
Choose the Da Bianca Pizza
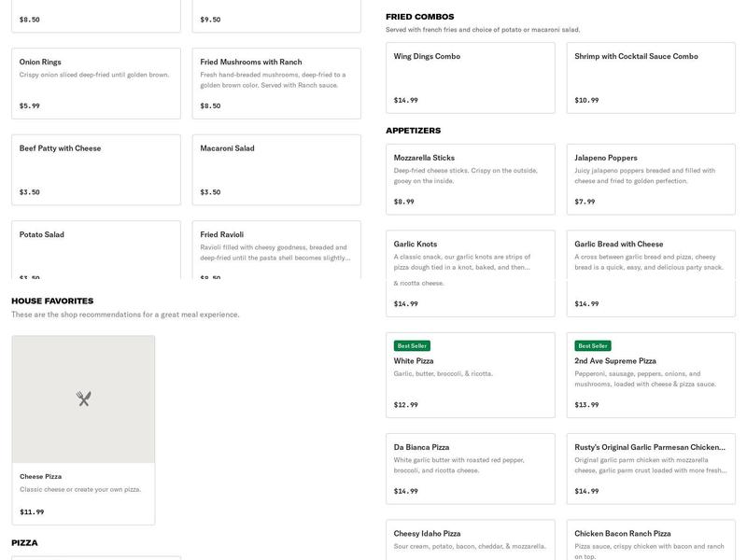click(x=470, y=469)
